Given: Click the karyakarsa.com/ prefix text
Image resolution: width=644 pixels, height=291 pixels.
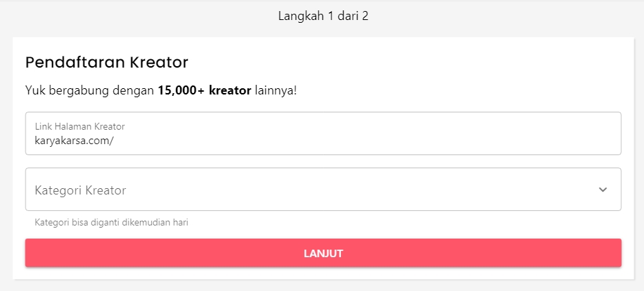Looking at the screenshot, I should (74, 140).
